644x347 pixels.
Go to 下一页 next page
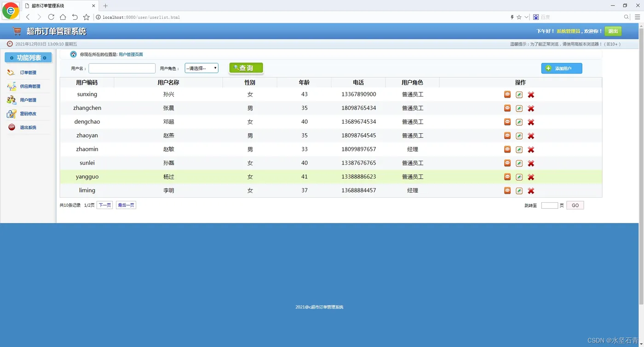point(104,205)
